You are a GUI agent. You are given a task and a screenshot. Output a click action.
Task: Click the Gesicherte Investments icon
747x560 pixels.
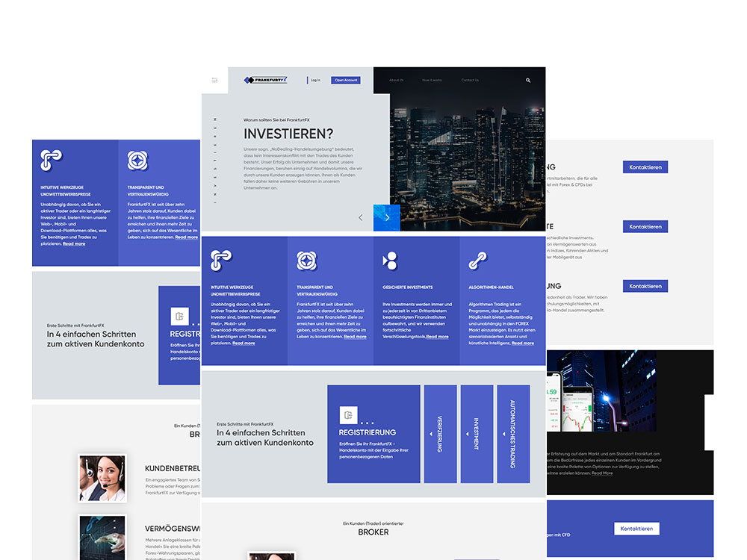390,261
